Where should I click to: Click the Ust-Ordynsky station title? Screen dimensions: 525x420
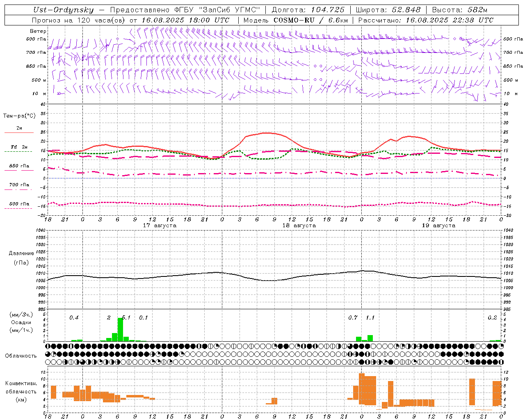63,10
